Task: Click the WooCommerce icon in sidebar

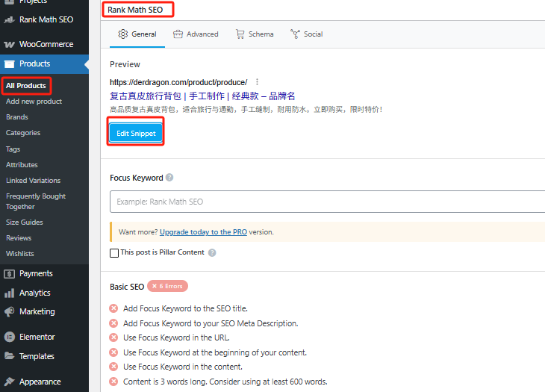Action: (9, 45)
